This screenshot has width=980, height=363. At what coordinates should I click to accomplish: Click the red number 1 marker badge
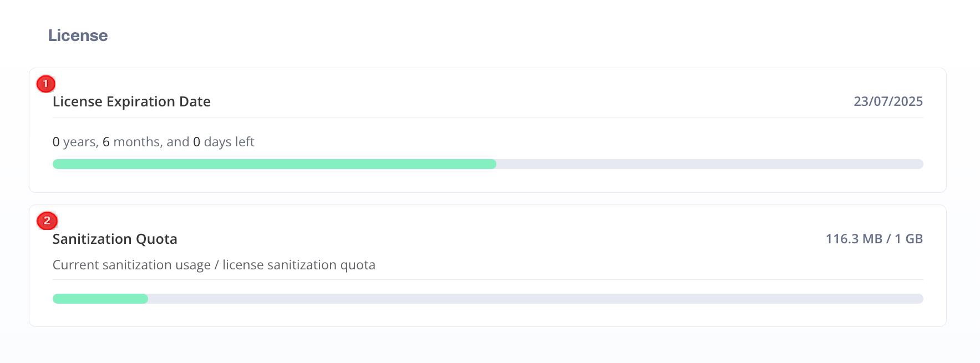coord(45,84)
